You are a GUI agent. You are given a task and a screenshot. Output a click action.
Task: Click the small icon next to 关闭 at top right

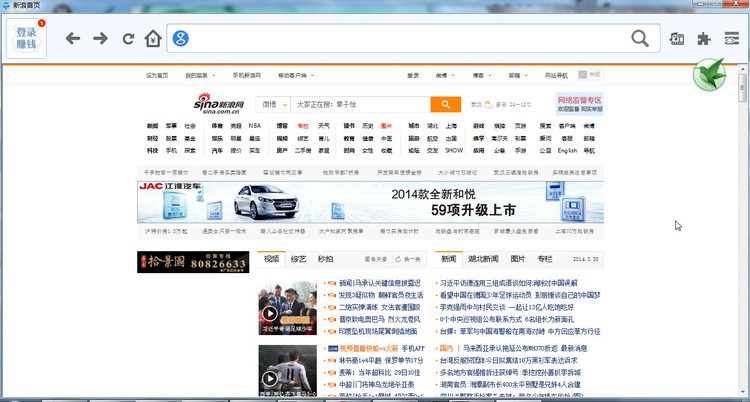582,75
